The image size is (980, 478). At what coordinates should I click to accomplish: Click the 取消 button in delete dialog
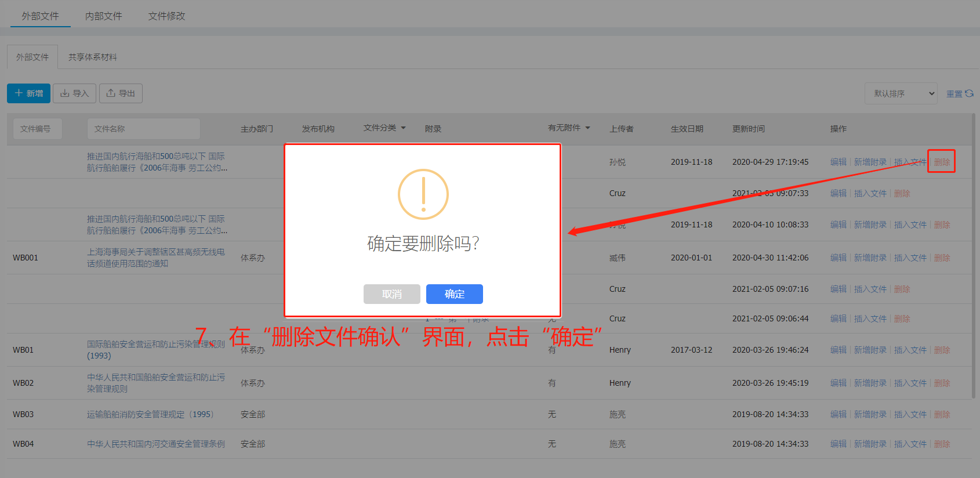[x=391, y=294]
